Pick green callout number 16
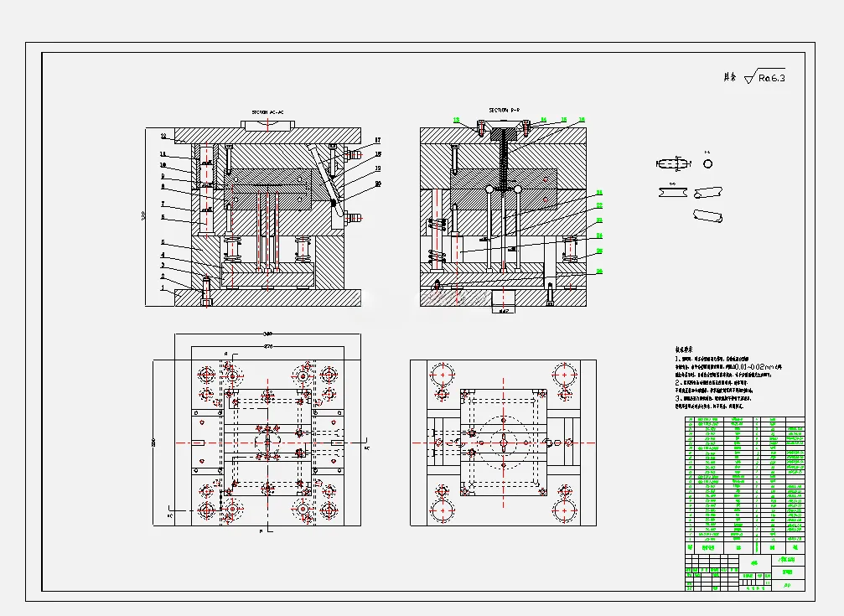 (582, 120)
